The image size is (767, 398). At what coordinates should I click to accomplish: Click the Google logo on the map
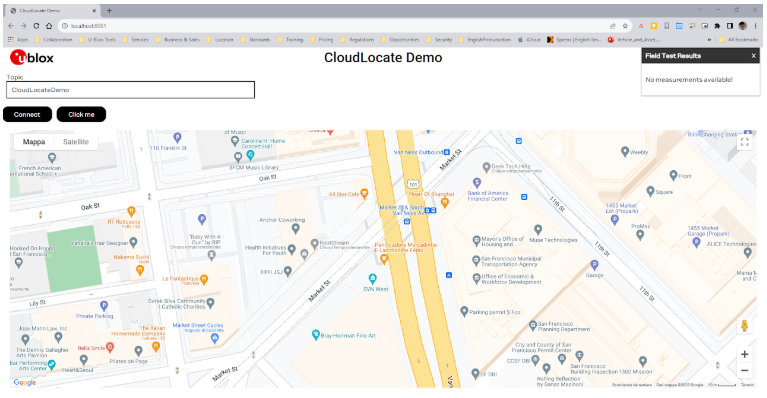(24, 382)
